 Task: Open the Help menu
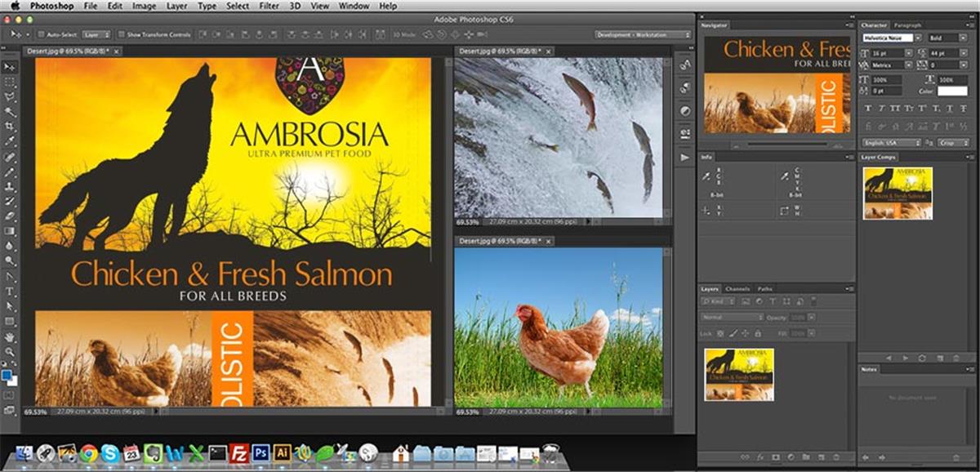point(388,6)
